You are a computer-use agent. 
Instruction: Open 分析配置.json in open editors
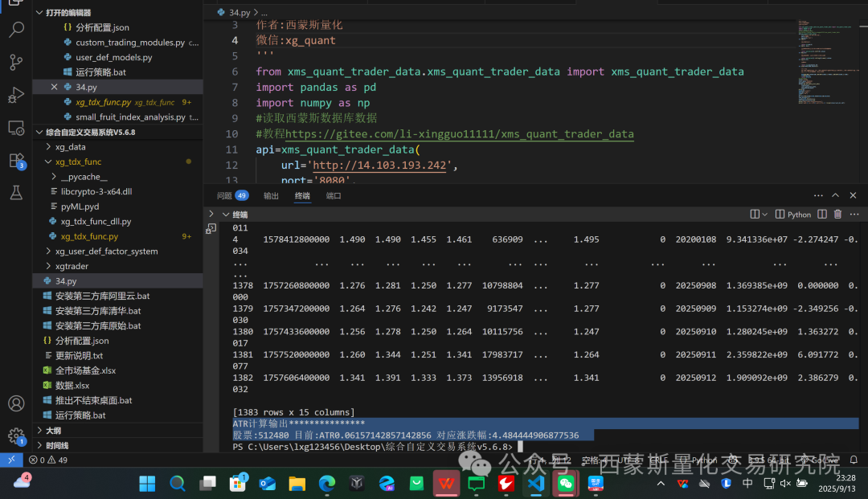(x=102, y=27)
